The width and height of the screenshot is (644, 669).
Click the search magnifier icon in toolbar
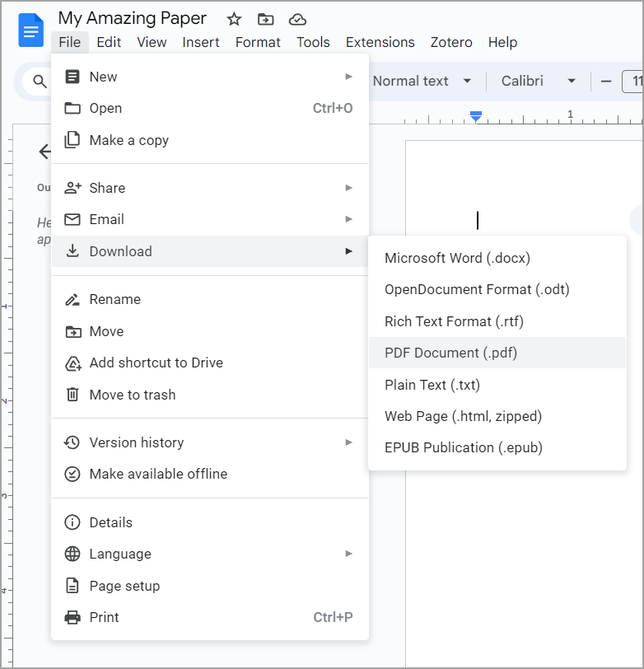click(x=40, y=81)
